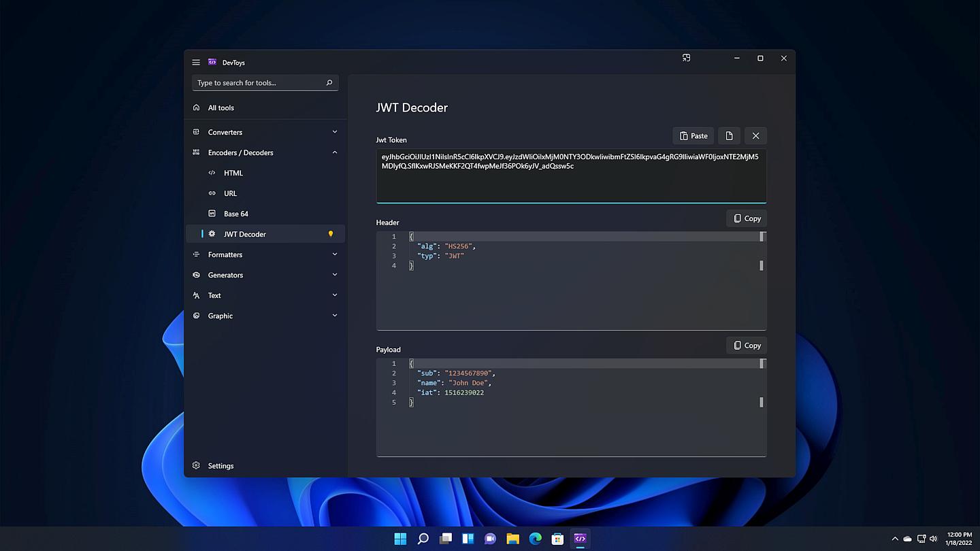Show hidden tray icons chevron

pyautogui.click(x=894, y=539)
